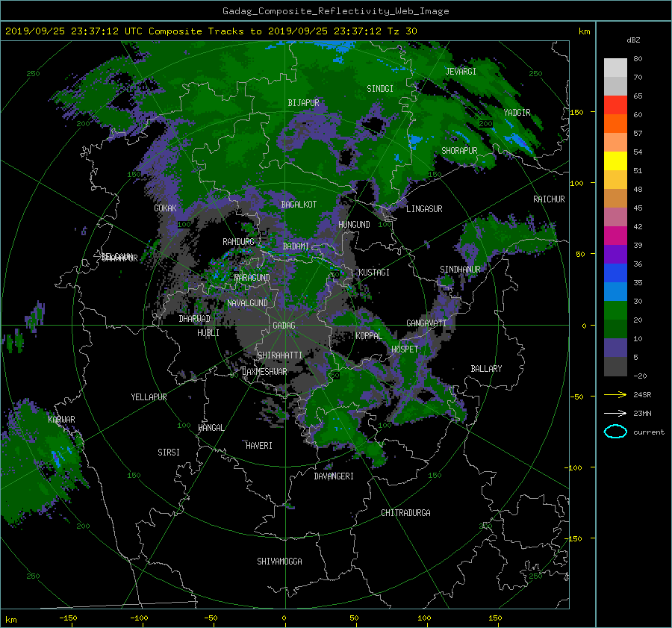Select the bright yellow legend color swatch
The width and height of the screenshot is (672, 628).
point(615,161)
